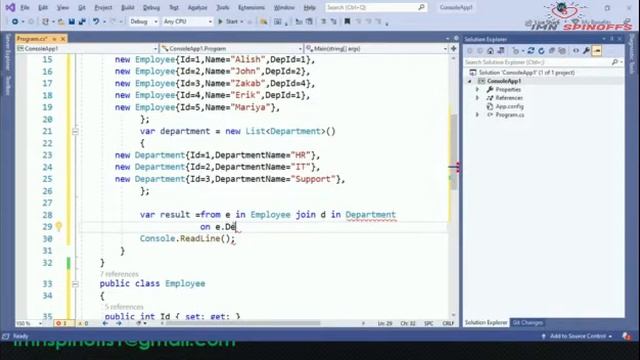Viewport: 640px width, 360px height.
Task: Collapse the ConsoleApp1 project node
Action: (470, 81)
